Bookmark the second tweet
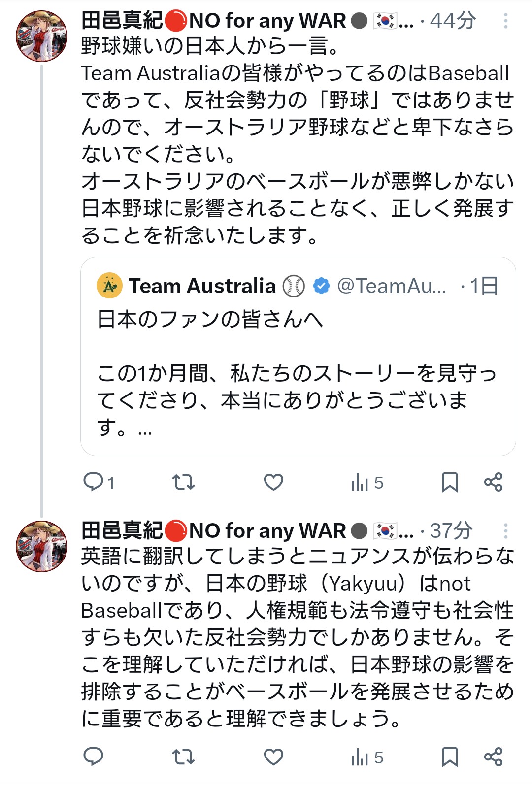 pyautogui.click(x=449, y=757)
